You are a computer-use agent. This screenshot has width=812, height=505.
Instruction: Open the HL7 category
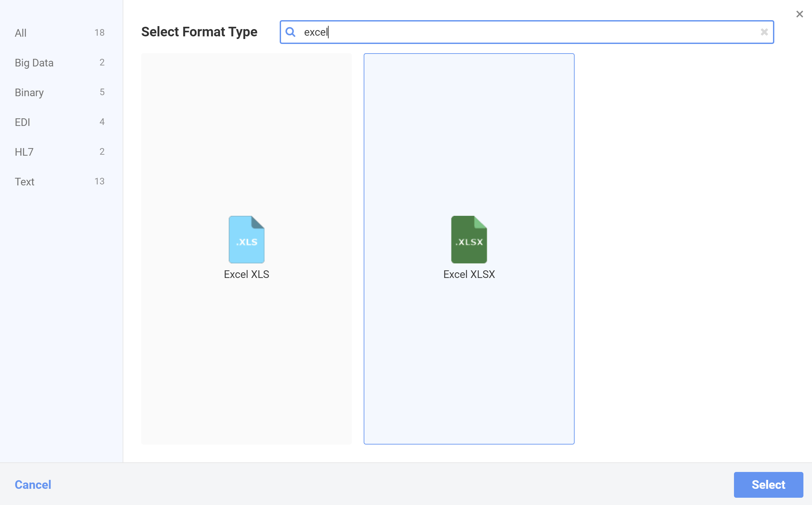(x=24, y=152)
